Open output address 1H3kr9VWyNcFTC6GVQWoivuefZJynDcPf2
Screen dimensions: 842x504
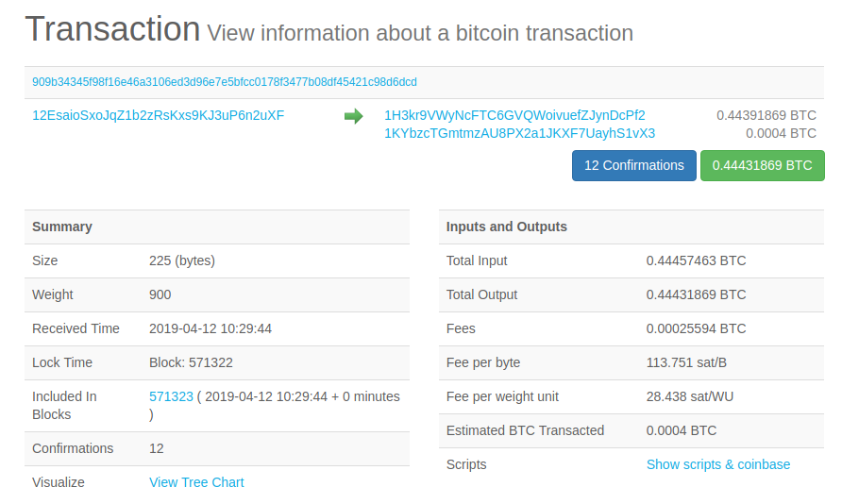pos(514,115)
